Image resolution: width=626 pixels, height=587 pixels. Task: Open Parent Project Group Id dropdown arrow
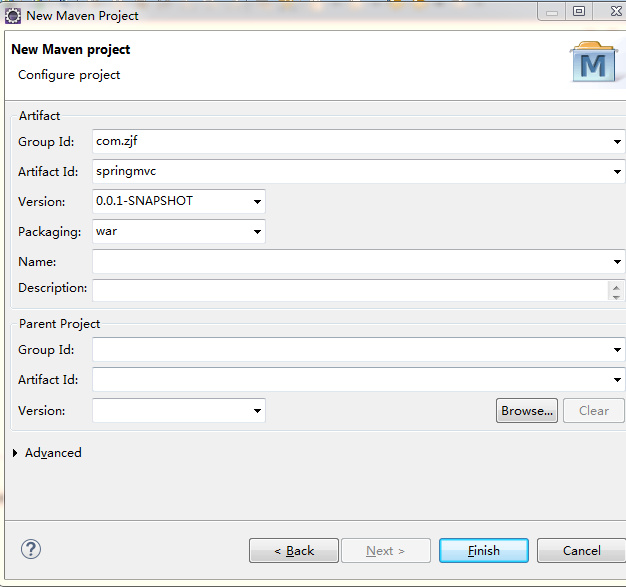[617, 350]
